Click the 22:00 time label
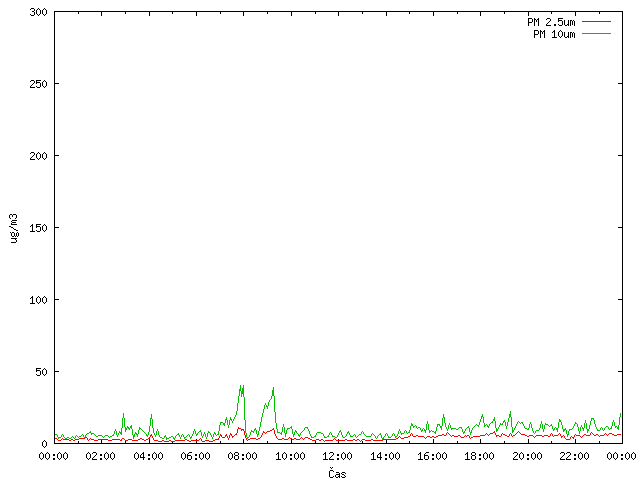 pos(574,456)
